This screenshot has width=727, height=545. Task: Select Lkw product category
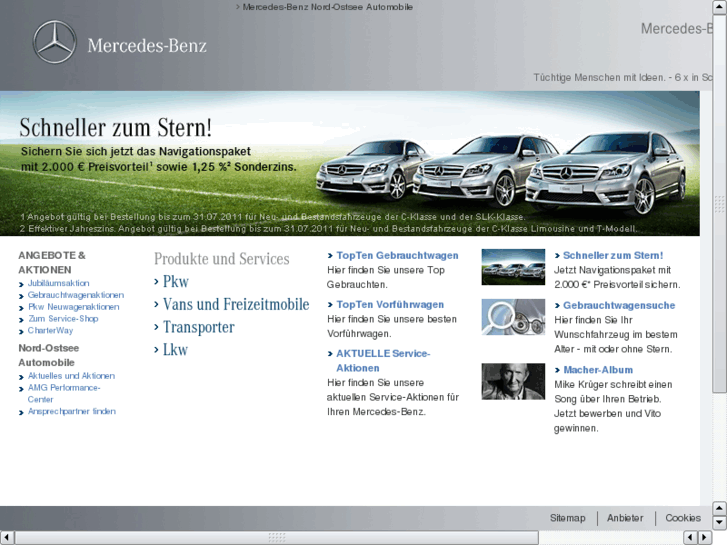pos(175,350)
